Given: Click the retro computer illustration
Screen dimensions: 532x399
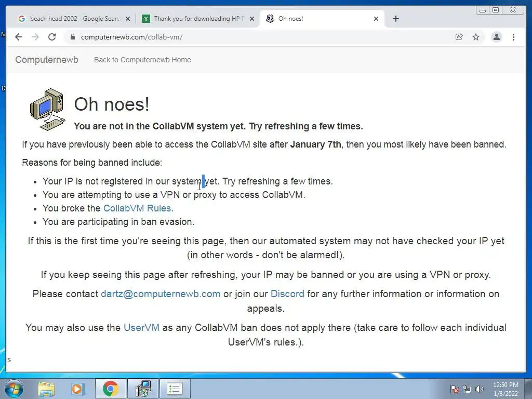Looking at the screenshot, I should (x=47, y=109).
